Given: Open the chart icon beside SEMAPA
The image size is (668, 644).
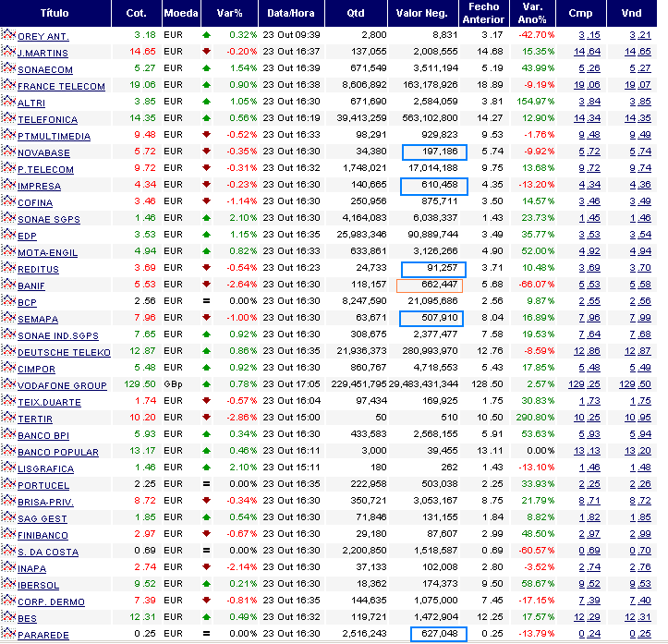Looking at the screenshot, I should pos(8,317).
